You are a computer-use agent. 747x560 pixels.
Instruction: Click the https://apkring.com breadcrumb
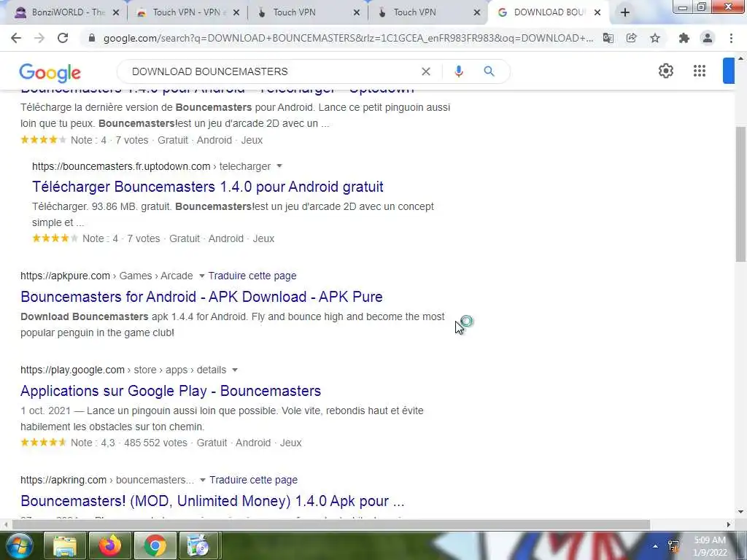tap(63, 480)
